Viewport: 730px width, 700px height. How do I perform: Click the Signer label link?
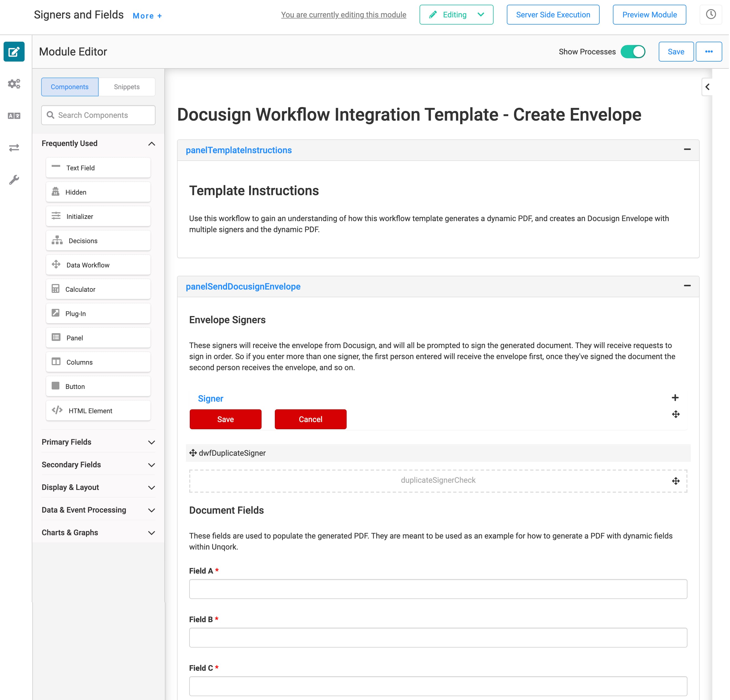pos(210,399)
